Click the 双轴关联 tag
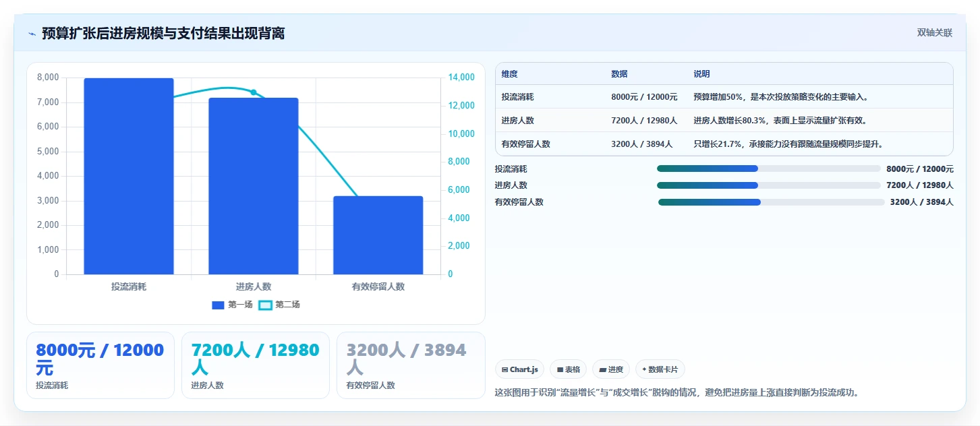Screen dimensions: 980x426 tap(934, 32)
